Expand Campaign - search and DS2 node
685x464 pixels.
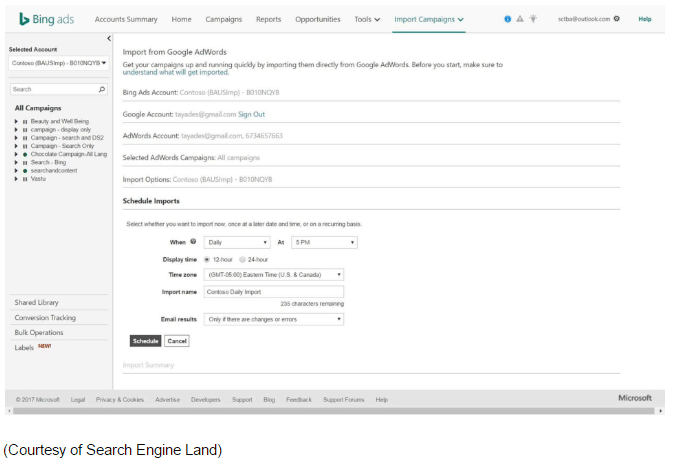16,138
